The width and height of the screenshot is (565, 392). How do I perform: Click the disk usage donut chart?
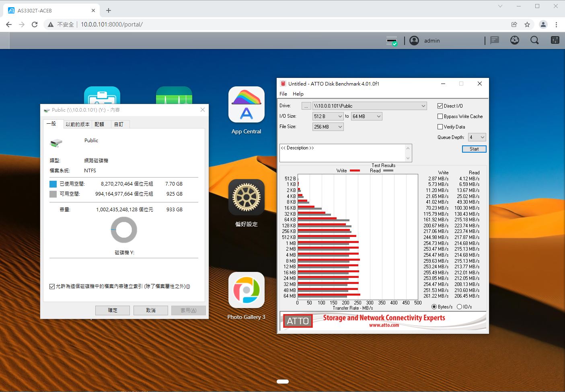(x=124, y=230)
